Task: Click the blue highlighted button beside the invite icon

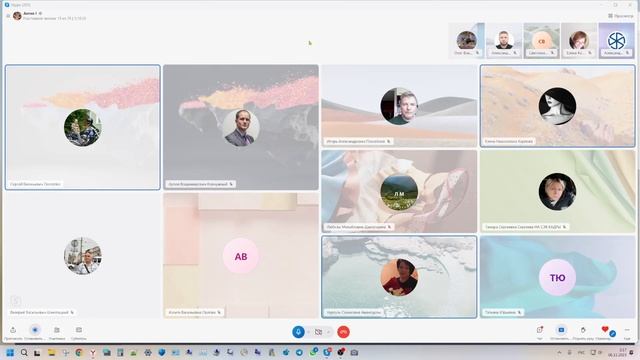Action: 35,330
